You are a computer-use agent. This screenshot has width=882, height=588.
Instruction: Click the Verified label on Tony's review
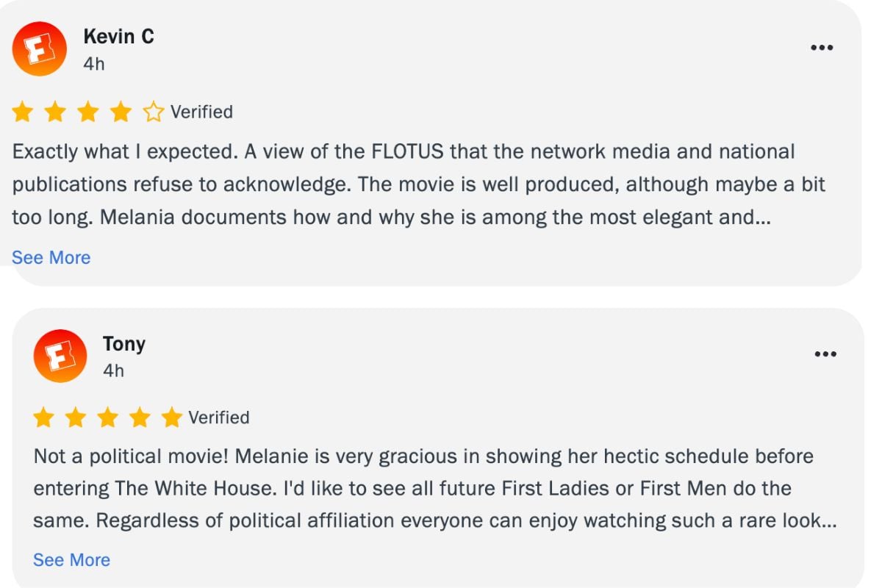[x=219, y=417]
